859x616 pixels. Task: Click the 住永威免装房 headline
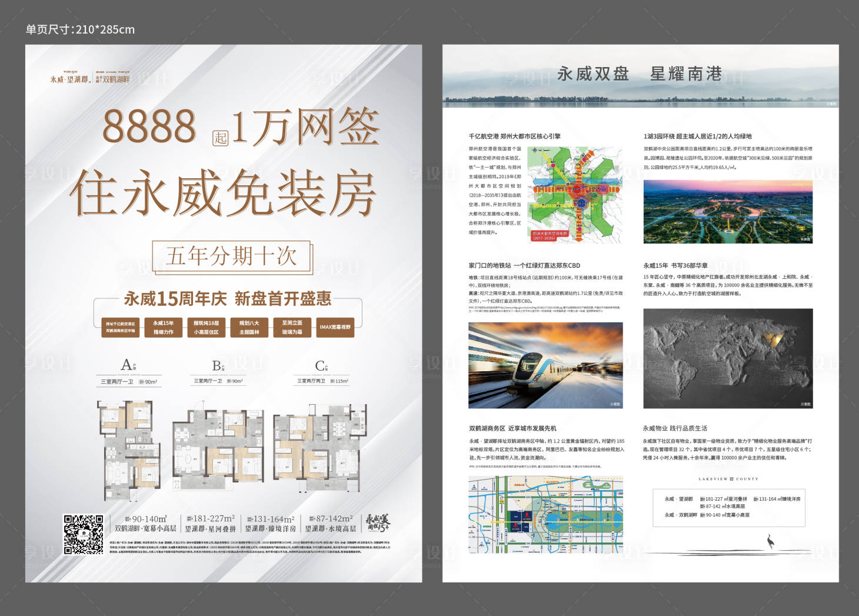224,193
